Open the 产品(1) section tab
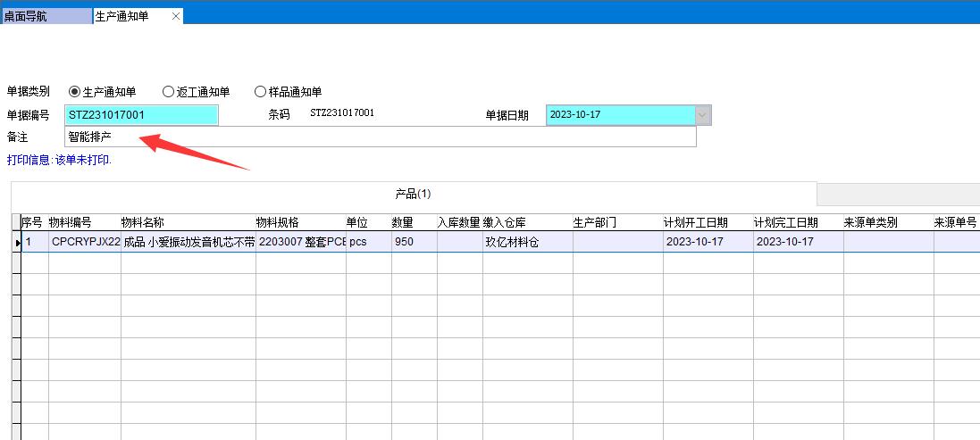The height and width of the screenshot is (440, 980). click(413, 194)
